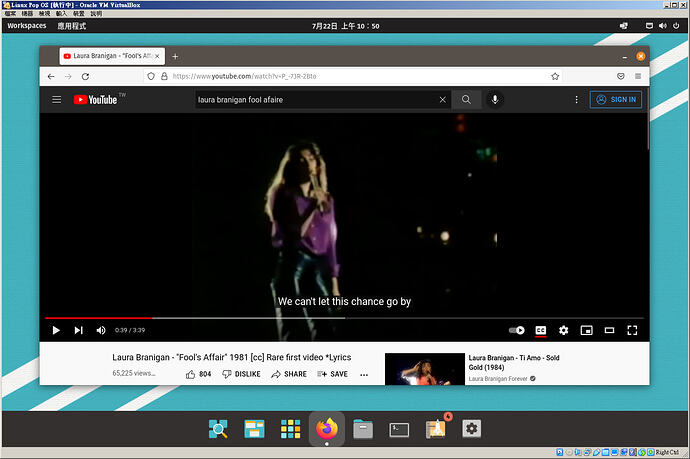Open Settings gear in dock
This screenshot has width=690, height=459.
tap(471, 429)
